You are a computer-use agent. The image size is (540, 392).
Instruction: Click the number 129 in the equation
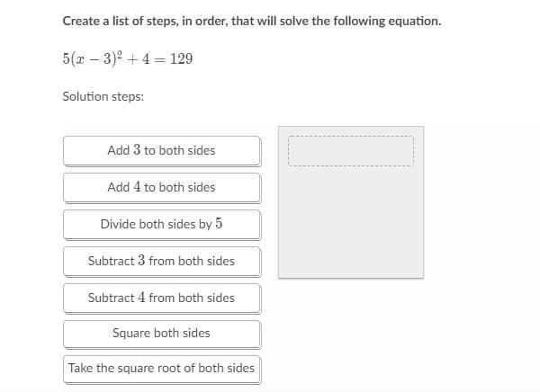click(182, 58)
